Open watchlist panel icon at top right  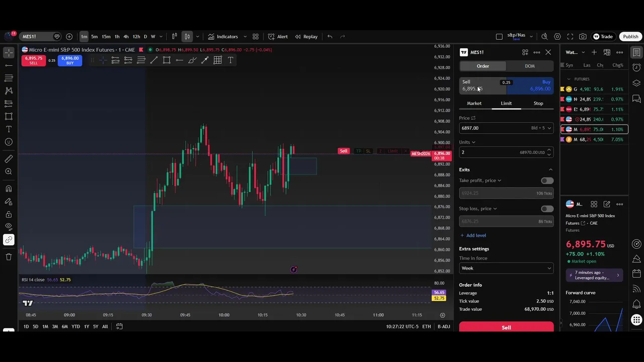[x=636, y=52]
